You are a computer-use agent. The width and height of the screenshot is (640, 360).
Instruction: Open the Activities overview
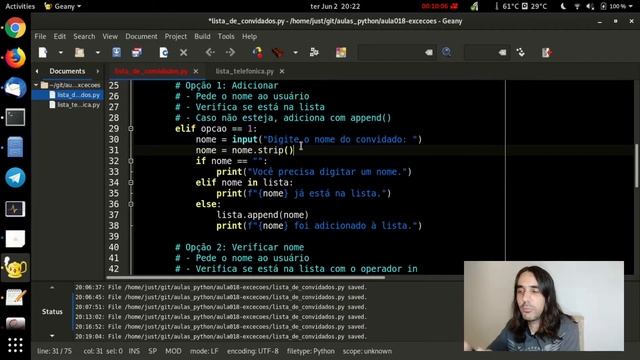(x=20, y=6)
